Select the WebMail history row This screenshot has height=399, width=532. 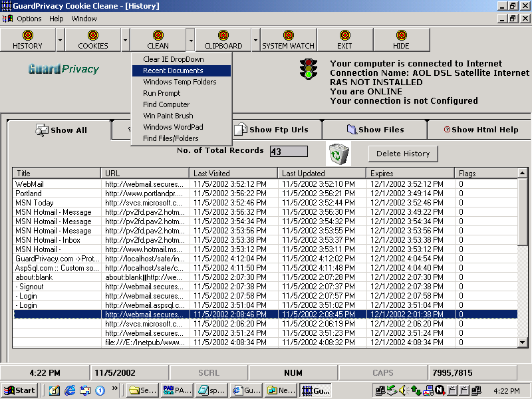pos(265,184)
